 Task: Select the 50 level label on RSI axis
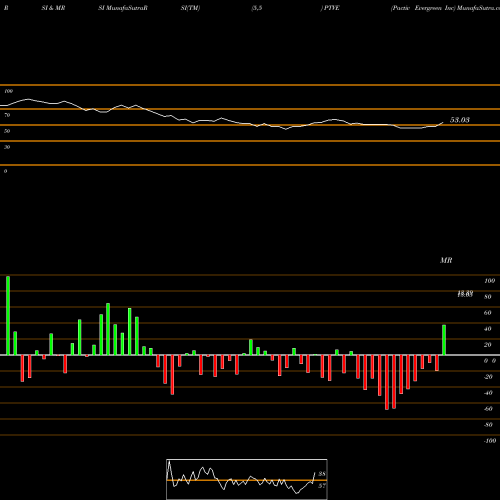pyautogui.click(x=7, y=131)
